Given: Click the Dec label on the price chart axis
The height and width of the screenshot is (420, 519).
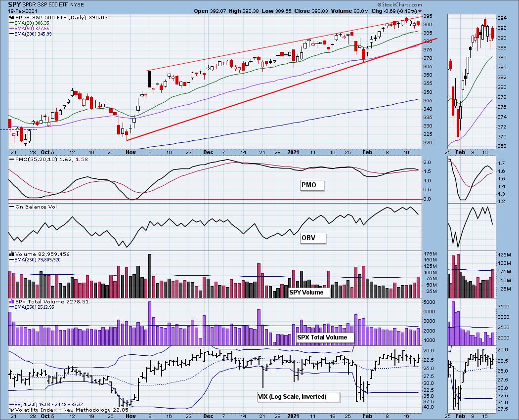Looking at the screenshot, I should pyautogui.click(x=208, y=152).
